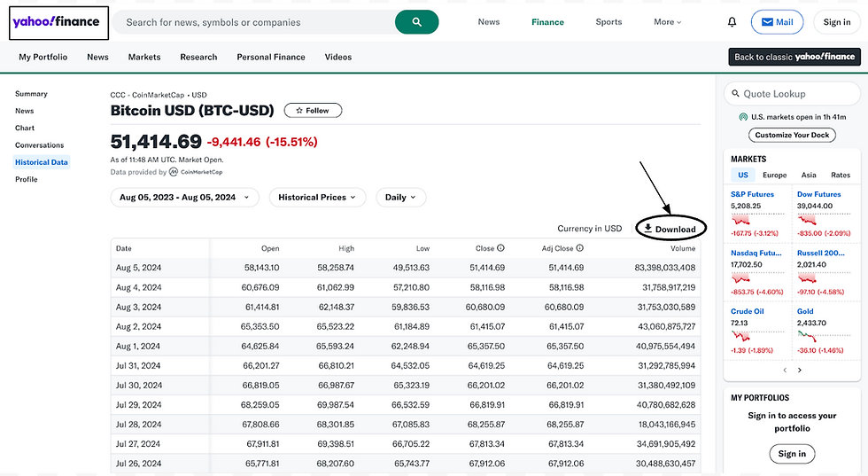Select the Conversations sidebar item

coord(39,145)
